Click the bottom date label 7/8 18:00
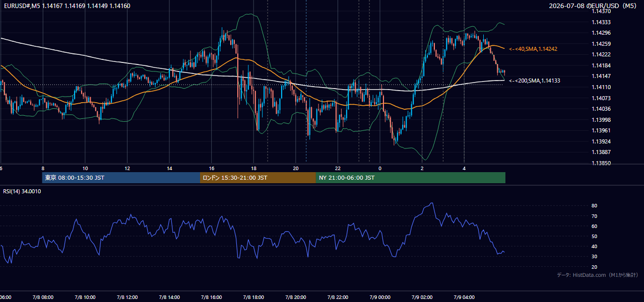The image size is (644, 302). click(x=253, y=297)
